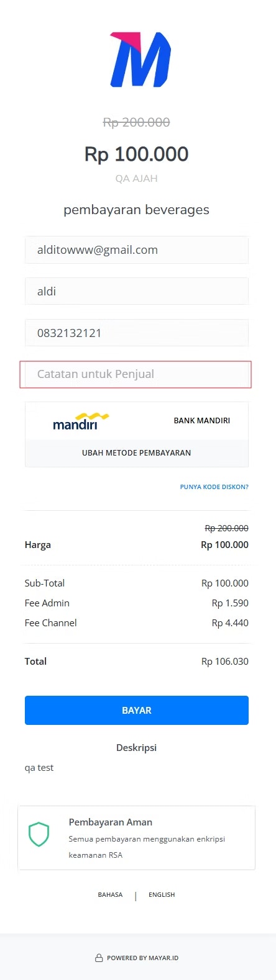This screenshot has height=980, width=276.
Task: Open Ubah Metode Pembayaran
Action: click(x=137, y=453)
